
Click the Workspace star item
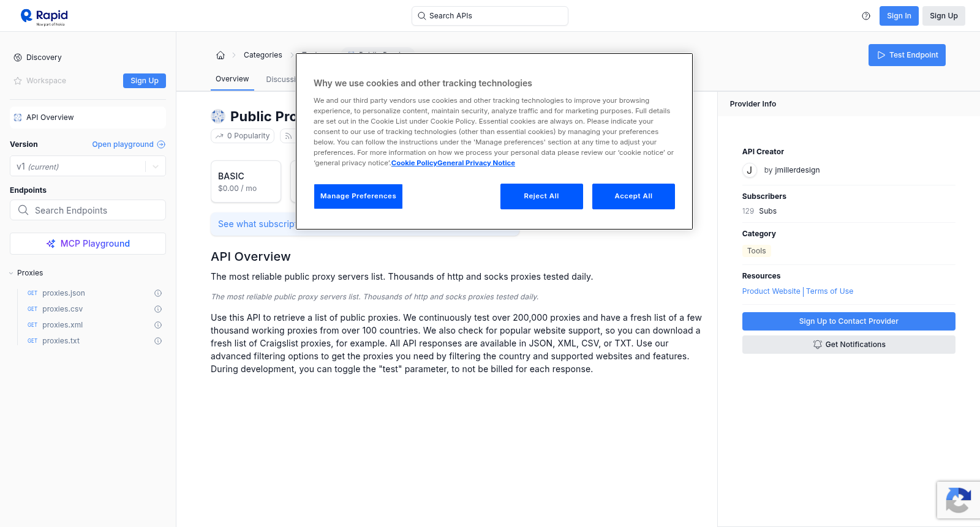[40, 81]
